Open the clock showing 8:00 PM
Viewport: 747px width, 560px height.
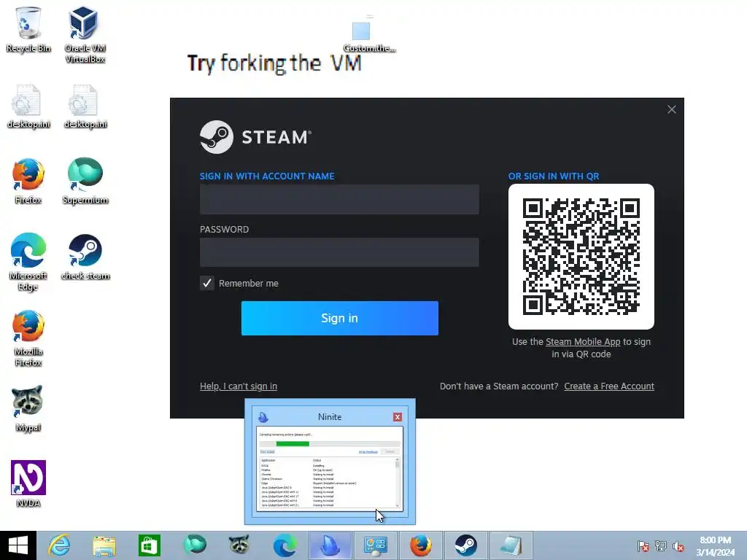716,546
